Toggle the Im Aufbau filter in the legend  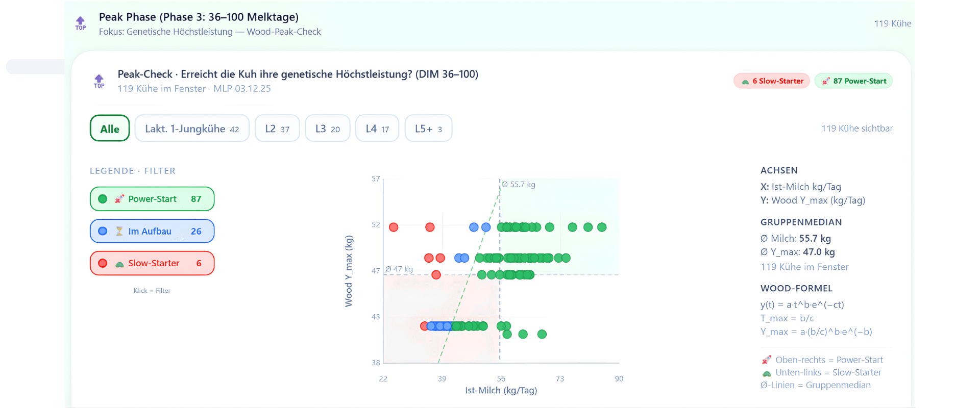point(152,231)
